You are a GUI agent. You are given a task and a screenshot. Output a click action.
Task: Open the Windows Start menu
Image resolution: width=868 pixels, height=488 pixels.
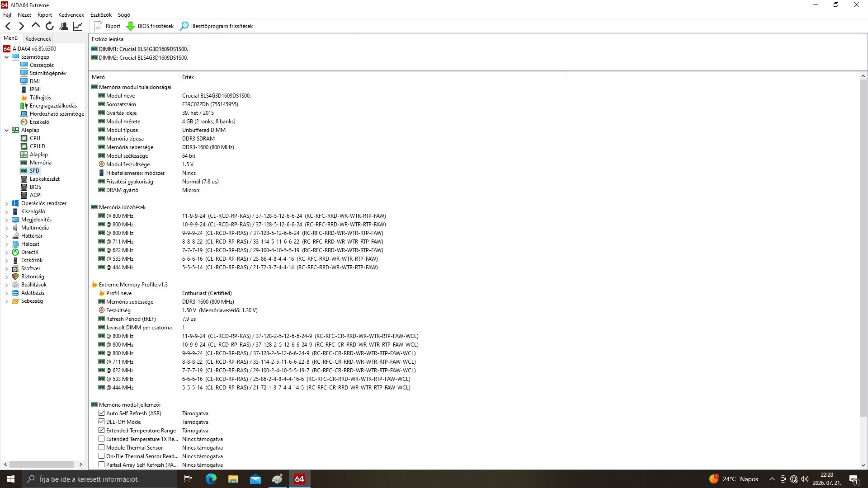[x=11, y=479]
